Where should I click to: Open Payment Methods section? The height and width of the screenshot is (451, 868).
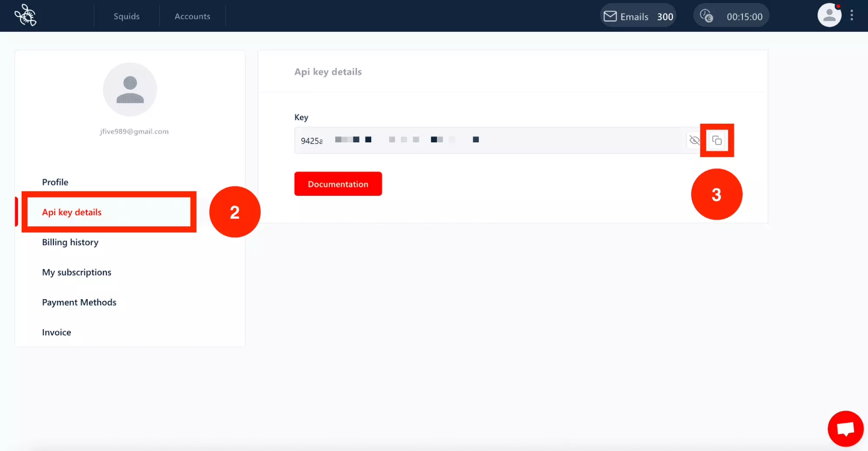tap(79, 302)
